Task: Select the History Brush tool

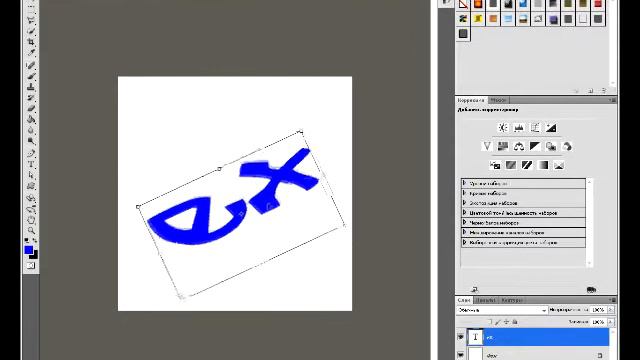Action: tap(31, 98)
